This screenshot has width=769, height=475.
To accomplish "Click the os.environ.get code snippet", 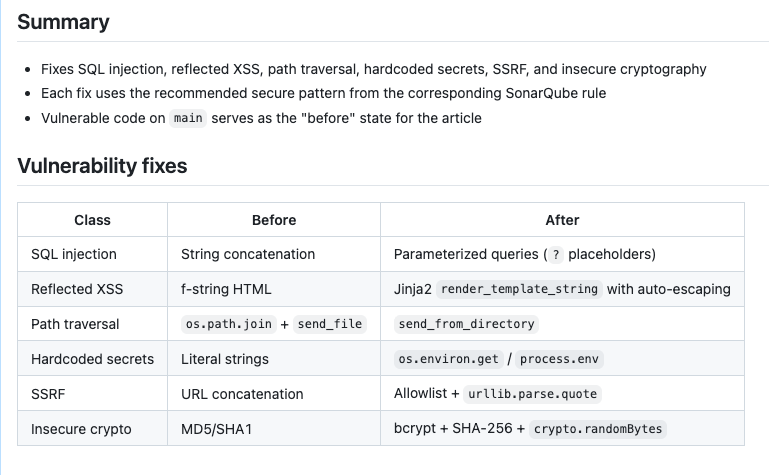I will [x=446, y=359].
